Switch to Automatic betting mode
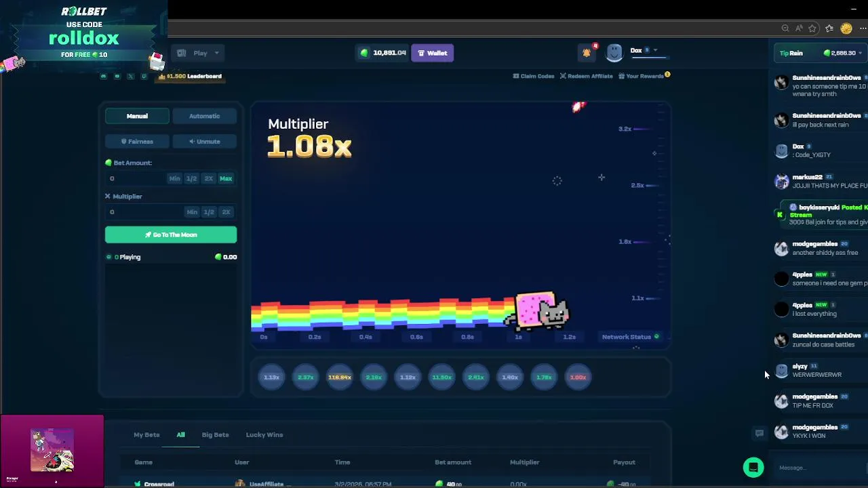Screen dimensions: 868x488 [204, 116]
